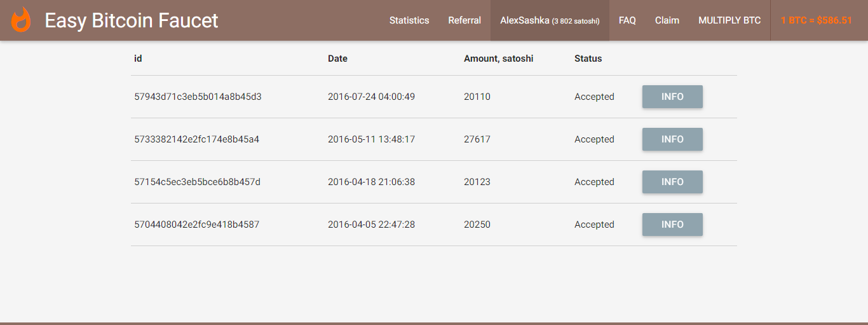Image resolution: width=868 pixels, height=325 pixels.
Task: Show INFO for the 20250 satoshi payout
Action: [672, 225]
